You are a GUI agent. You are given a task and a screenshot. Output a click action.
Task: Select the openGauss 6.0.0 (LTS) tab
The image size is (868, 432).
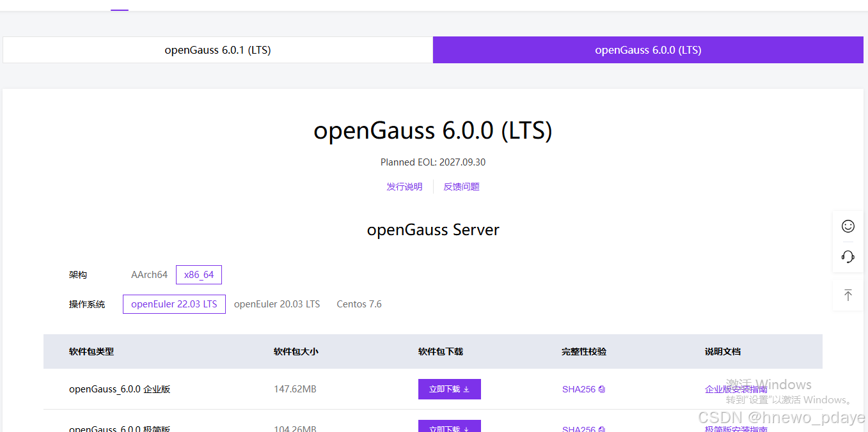[648, 50]
